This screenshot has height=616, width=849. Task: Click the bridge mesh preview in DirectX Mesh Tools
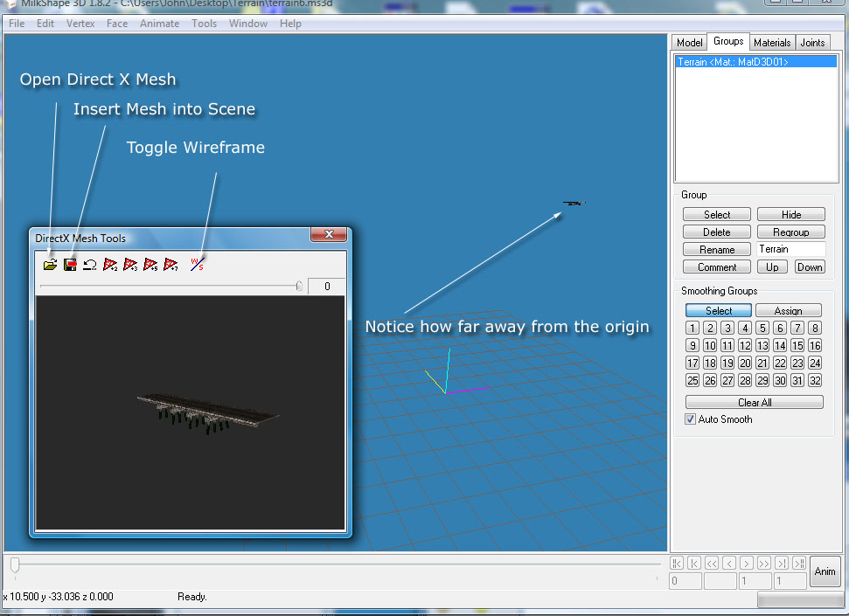click(x=208, y=413)
